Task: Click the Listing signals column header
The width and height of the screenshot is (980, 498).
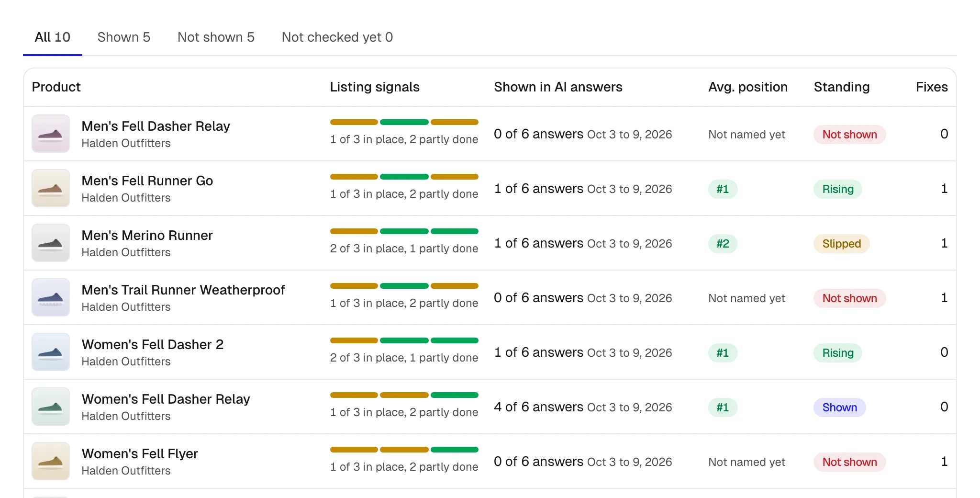Action: tap(375, 87)
